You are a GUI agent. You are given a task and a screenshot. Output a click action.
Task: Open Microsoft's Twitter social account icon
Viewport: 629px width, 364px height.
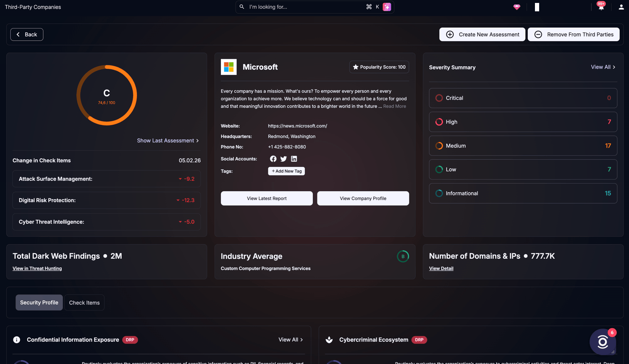283,159
